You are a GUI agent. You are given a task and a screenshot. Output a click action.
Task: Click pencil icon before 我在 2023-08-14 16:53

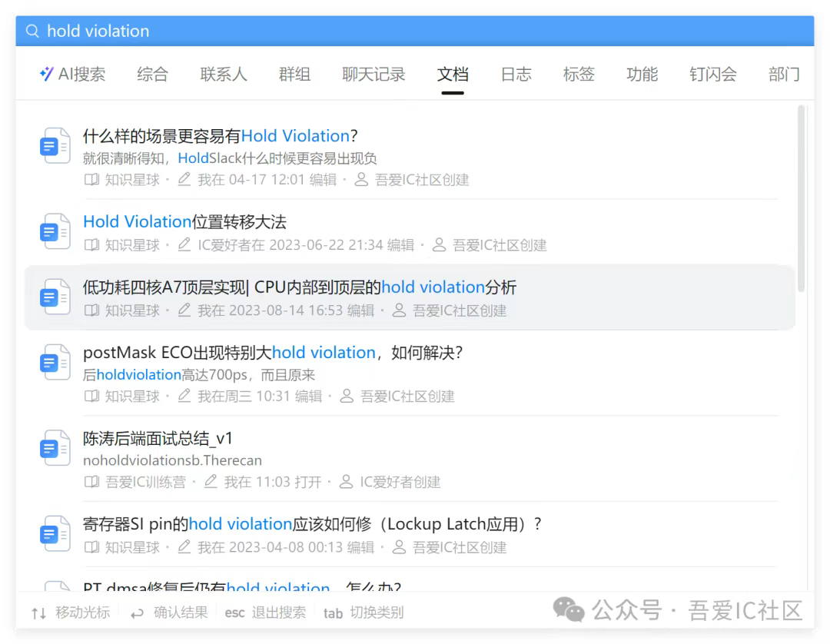click(184, 310)
